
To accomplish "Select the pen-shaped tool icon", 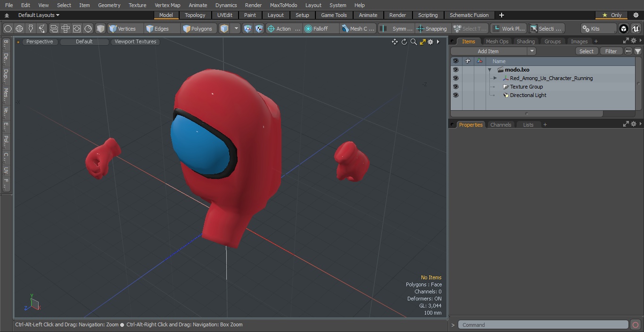I will click(x=31, y=29).
